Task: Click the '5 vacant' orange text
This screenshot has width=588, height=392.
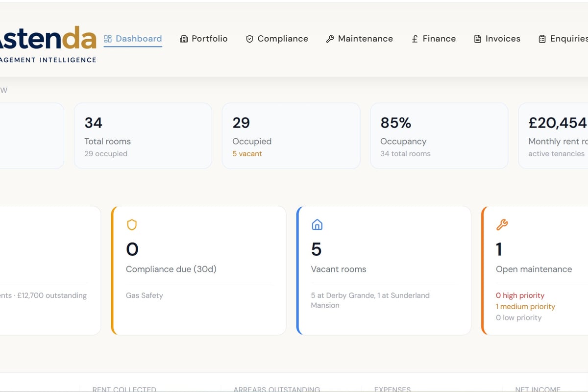Action: pos(247,154)
